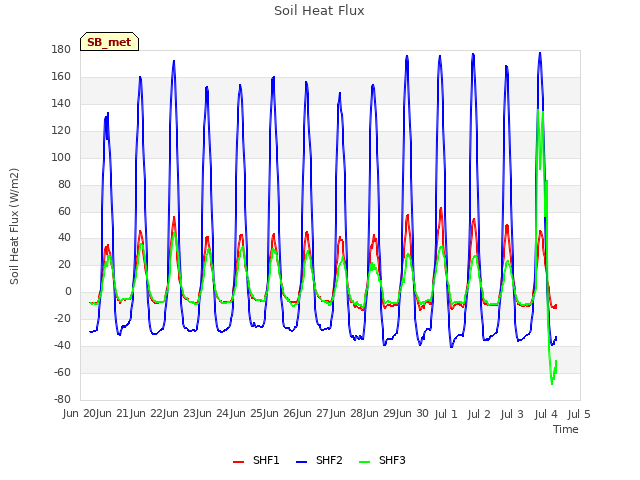640x480 pixels.
Task: Click the -20 y-axis value
Action: click(x=62, y=318)
